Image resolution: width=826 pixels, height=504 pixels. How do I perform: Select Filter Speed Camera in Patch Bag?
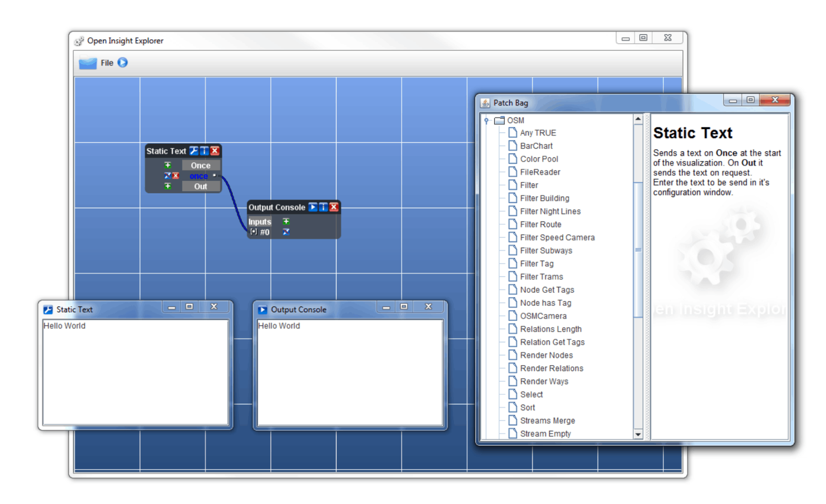tap(557, 237)
